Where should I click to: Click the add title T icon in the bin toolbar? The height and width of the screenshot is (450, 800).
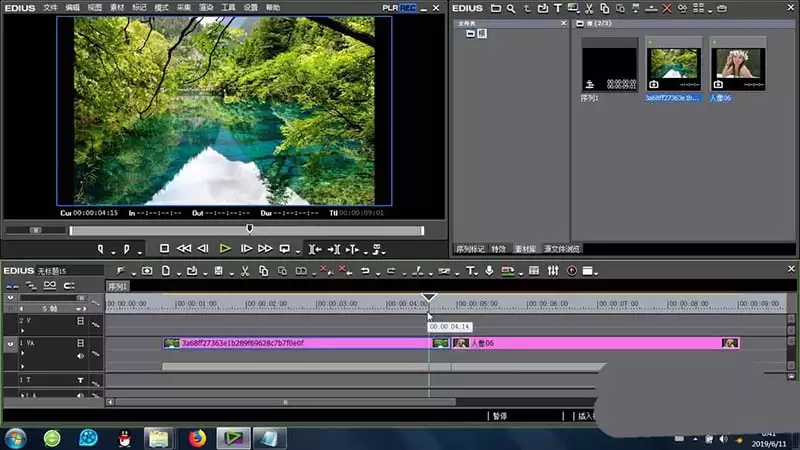558,9
